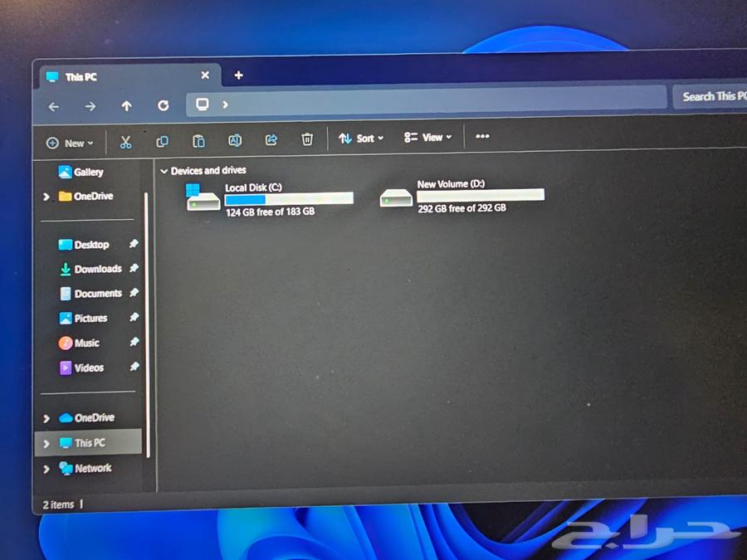747x560 pixels.
Task: Select the Copy icon in the toolbar
Action: 163,141
